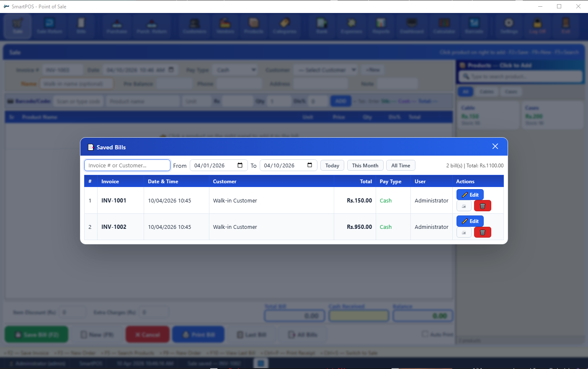Focus the Invoice # or Customer search box
This screenshot has width=588, height=369.
127,165
